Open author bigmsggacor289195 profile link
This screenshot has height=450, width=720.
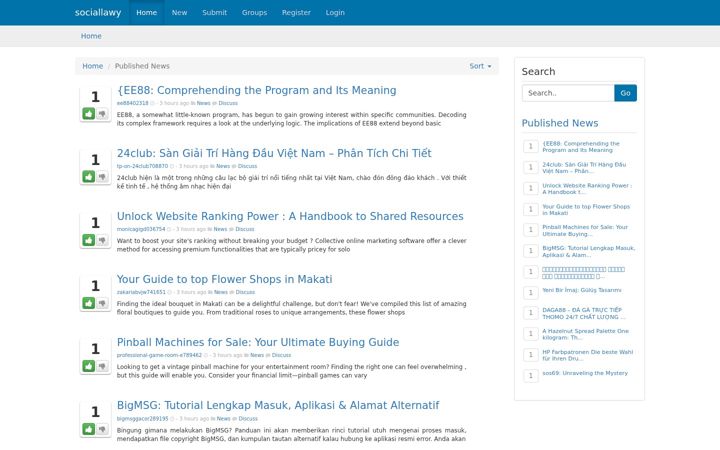click(142, 419)
